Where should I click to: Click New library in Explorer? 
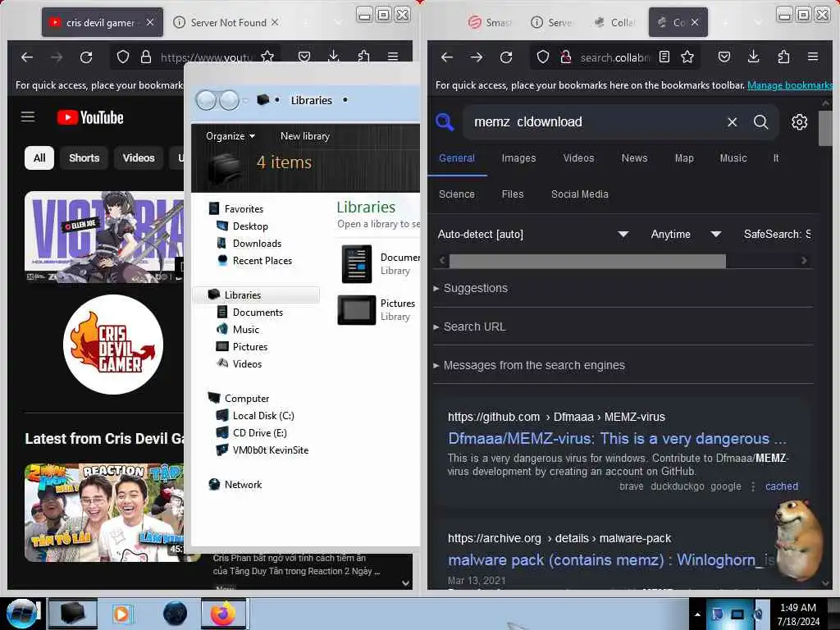point(305,136)
